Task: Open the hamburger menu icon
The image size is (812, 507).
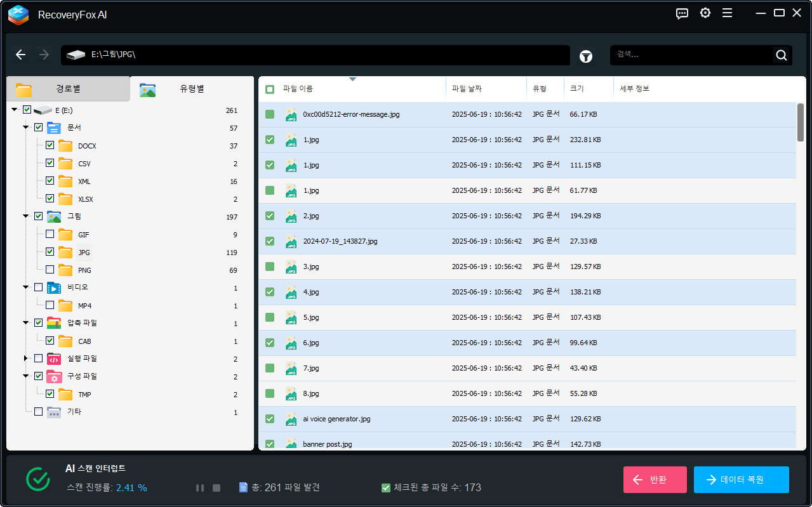Action: [x=727, y=13]
